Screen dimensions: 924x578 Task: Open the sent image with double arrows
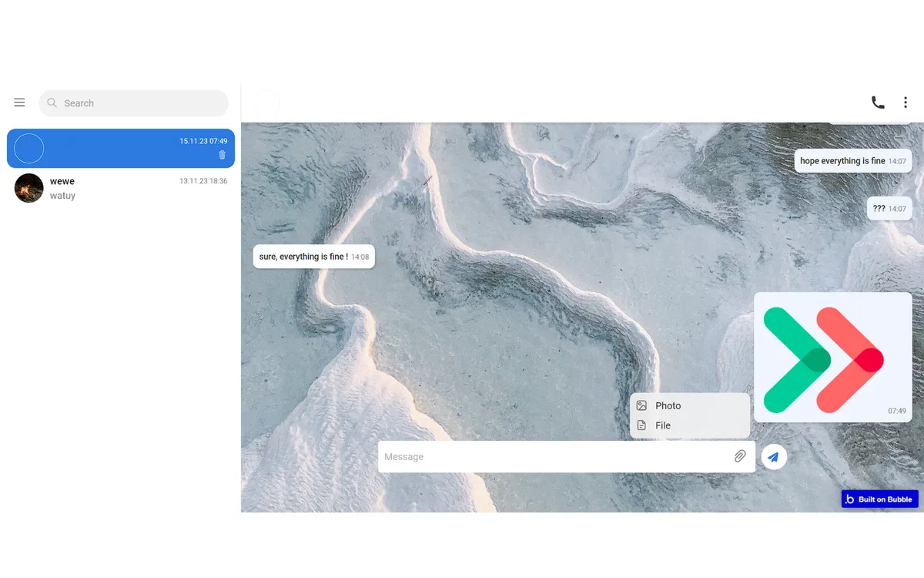click(x=833, y=357)
